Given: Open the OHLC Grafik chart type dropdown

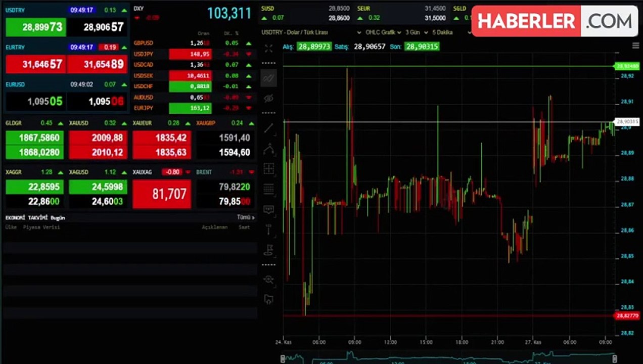Looking at the screenshot, I should 383,32.
